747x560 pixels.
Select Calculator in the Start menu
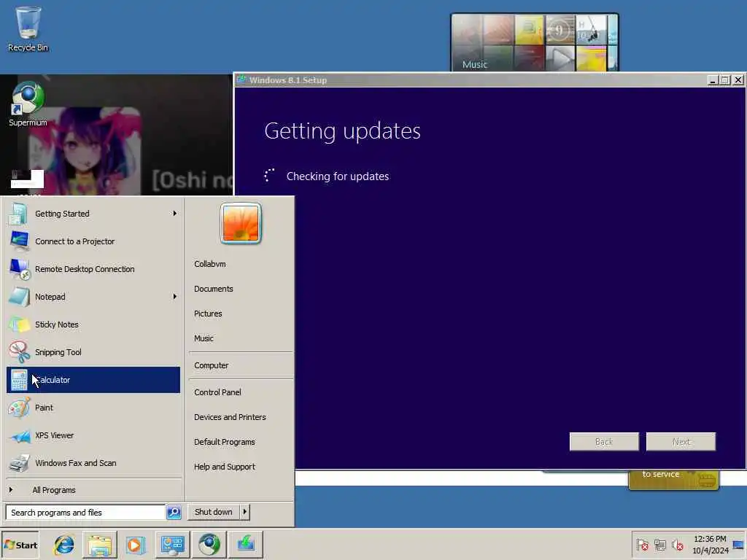[x=93, y=380]
